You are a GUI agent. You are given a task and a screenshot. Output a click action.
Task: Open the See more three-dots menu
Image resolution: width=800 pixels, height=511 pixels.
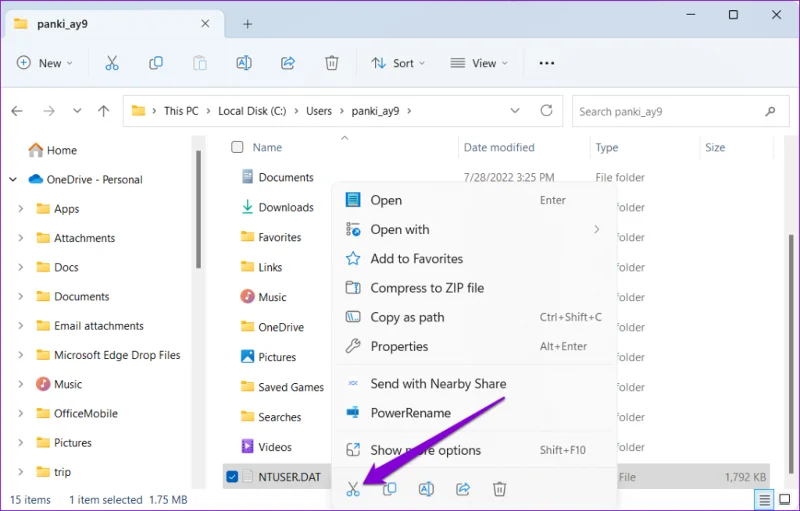tap(546, 63)
